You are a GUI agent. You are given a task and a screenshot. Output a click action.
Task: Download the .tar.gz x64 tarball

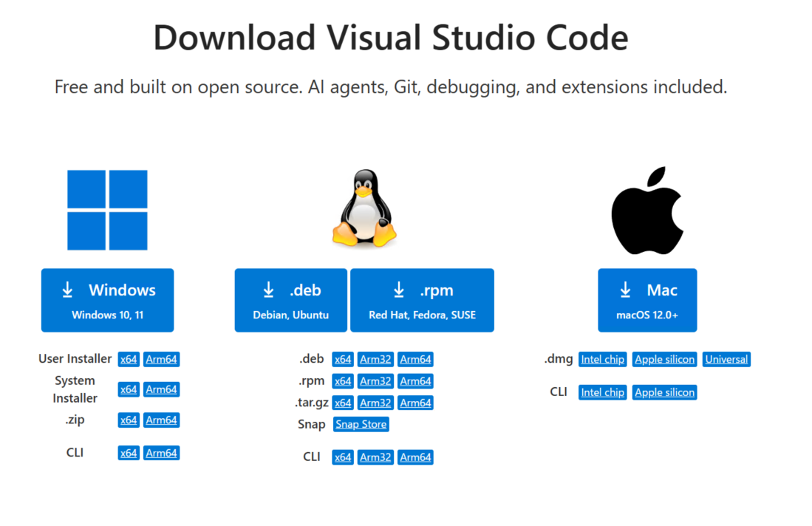click(x=343, y=403)
